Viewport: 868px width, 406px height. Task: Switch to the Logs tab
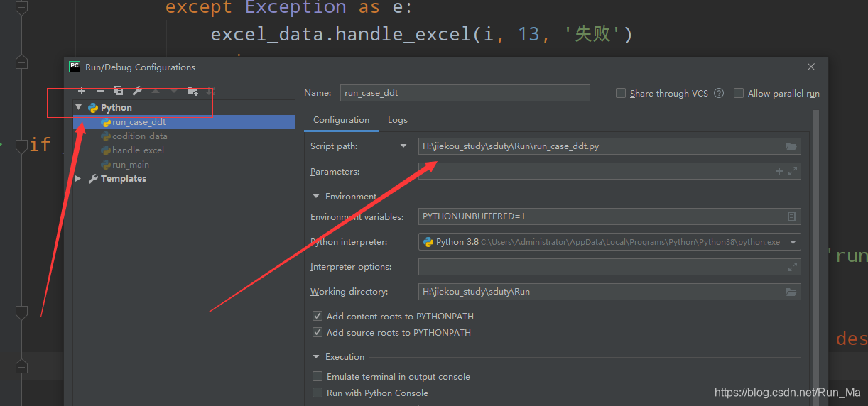[398, 120]
